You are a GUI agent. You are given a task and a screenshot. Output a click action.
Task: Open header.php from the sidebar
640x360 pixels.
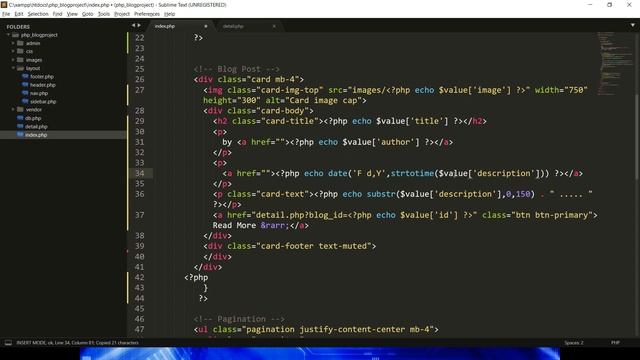(x=42, y=85)
